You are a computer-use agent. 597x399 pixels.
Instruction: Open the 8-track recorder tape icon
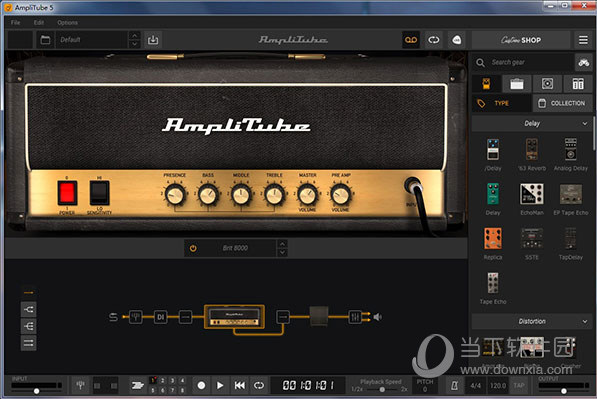click(411, 40)
